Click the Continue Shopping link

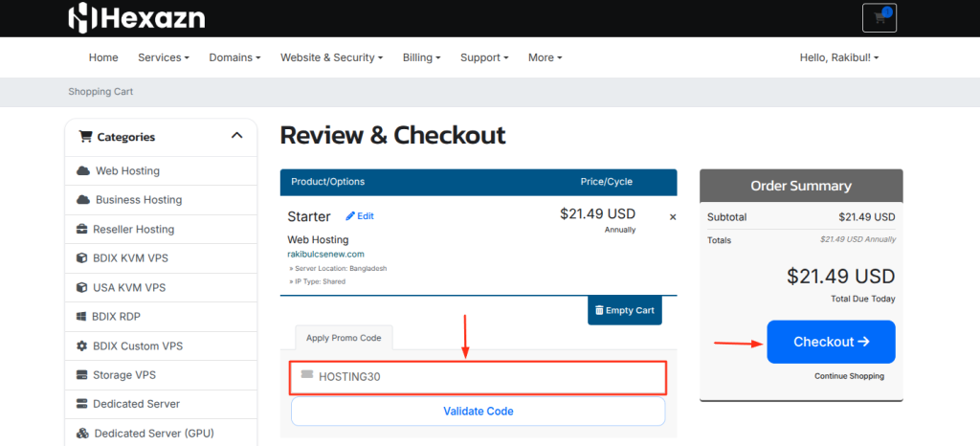[850, 376]
